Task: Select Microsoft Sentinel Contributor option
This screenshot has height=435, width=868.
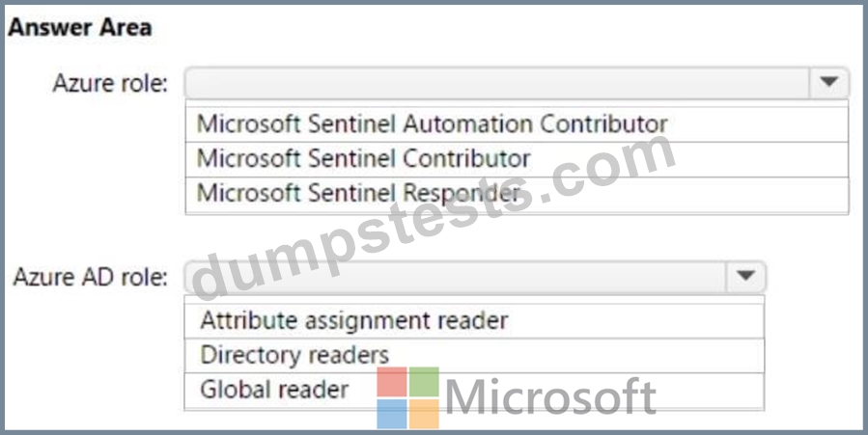Action: click(517, 159)
